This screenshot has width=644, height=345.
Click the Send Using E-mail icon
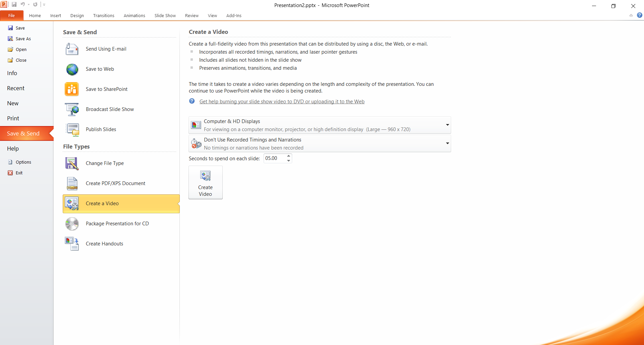(72, 49)
